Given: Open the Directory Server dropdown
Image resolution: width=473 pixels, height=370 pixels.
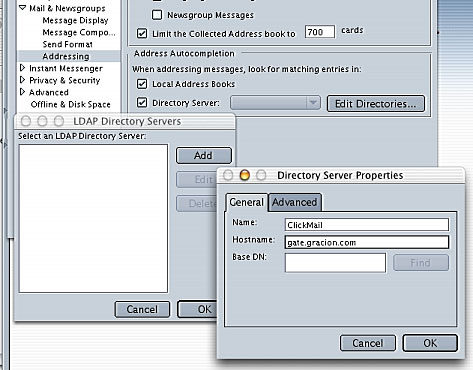Looking at the screenshot, I should [x=275, y=103].
